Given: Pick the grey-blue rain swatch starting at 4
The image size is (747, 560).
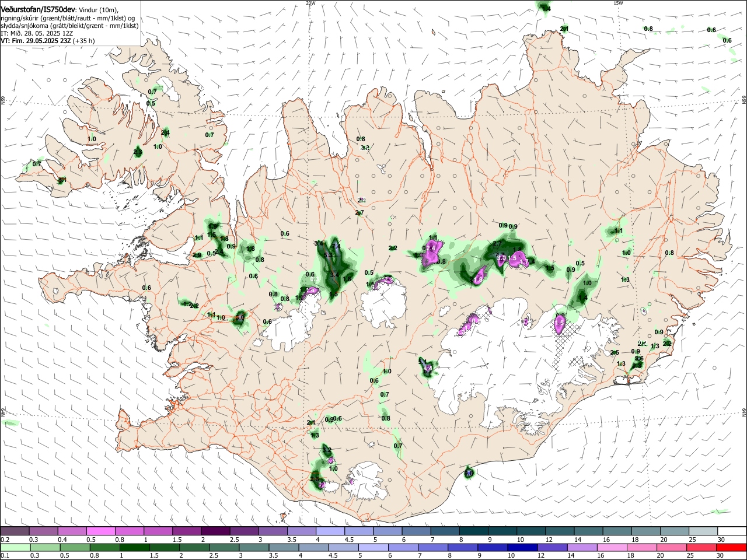Looking at the screenshot, I should [x=313, y=547].
